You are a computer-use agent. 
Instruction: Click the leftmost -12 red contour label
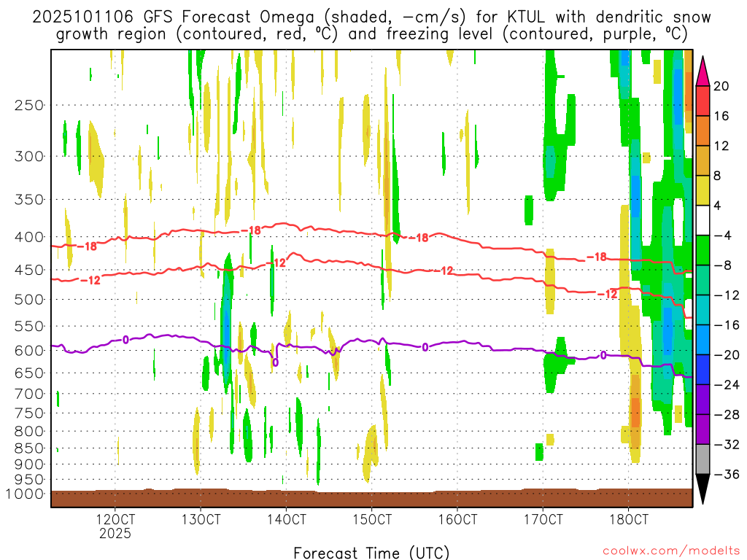[x=90, y=281]
